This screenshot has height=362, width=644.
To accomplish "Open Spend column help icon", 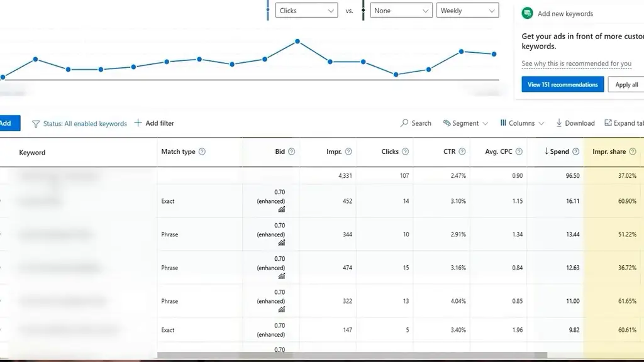I will (576, 151).
